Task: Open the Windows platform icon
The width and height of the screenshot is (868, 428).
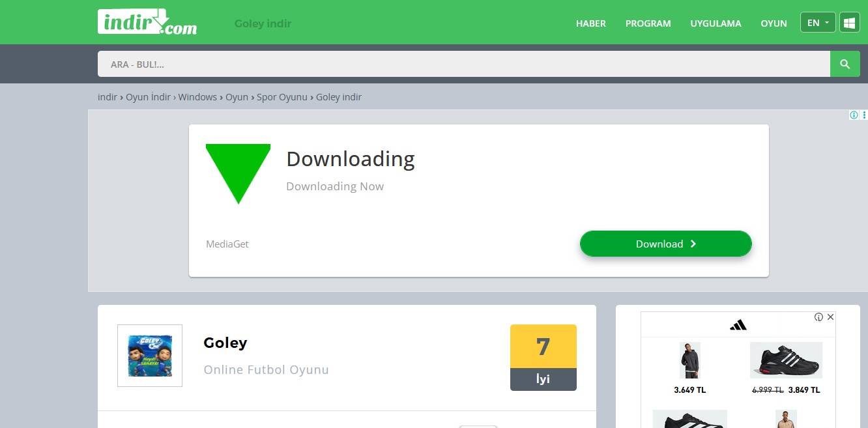Action: [x=849, y=23]
